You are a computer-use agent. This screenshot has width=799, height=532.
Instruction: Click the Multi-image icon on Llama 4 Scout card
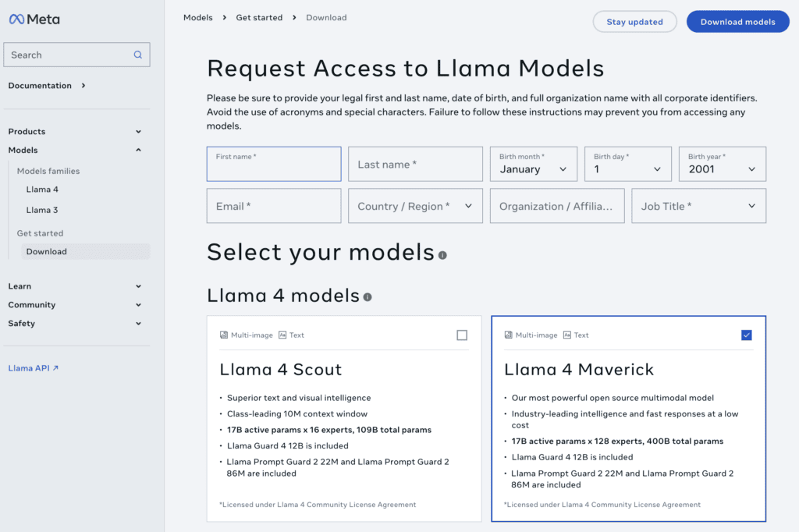[224, 335]
